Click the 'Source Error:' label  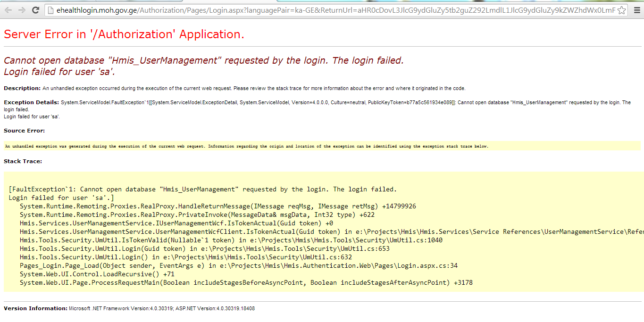pos(24,131)
